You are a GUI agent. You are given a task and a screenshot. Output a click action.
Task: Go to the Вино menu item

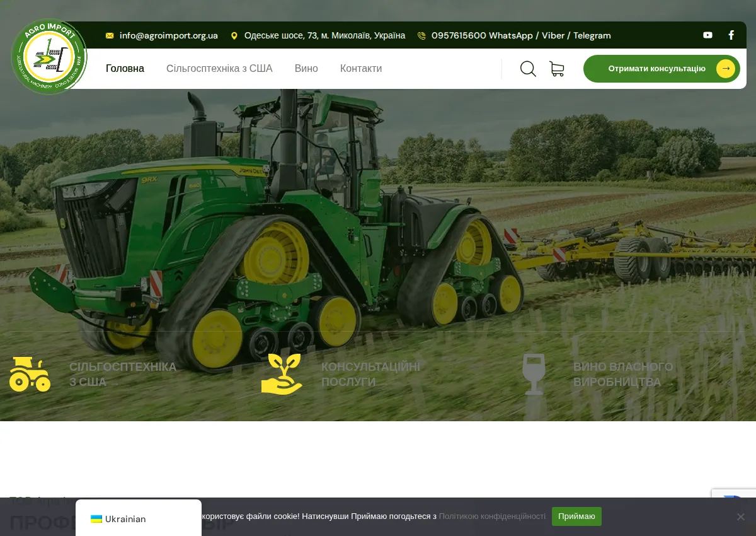pyautogui.click(x=306, y=69)
